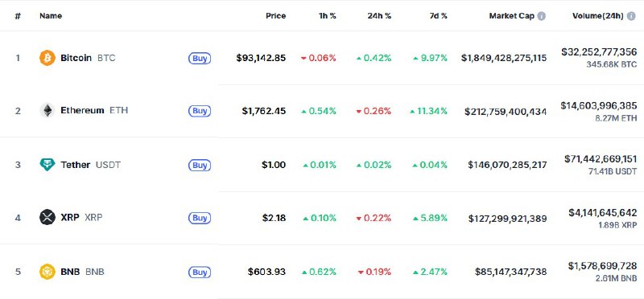Select the Buy button for XRP
Screen dimensions: 644x299
tap(200, 218)
